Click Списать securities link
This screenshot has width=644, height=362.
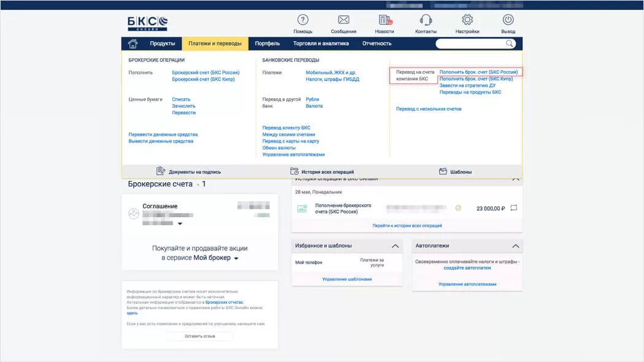coord(181,99)
